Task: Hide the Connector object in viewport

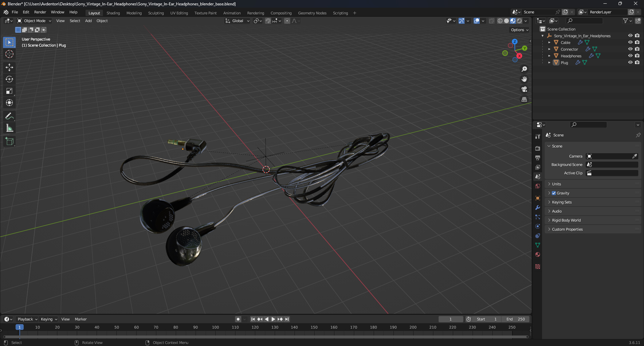Action: coord(630,49)
